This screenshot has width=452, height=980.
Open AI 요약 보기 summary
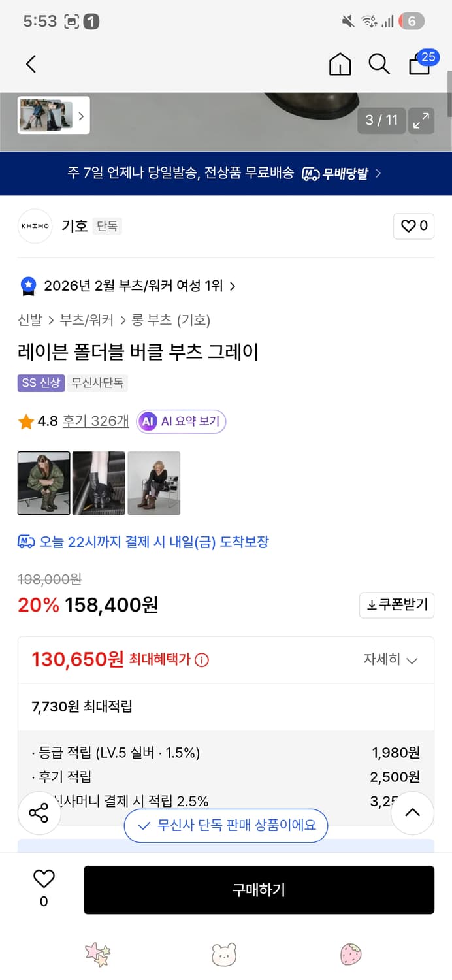[x=180, y=421]
